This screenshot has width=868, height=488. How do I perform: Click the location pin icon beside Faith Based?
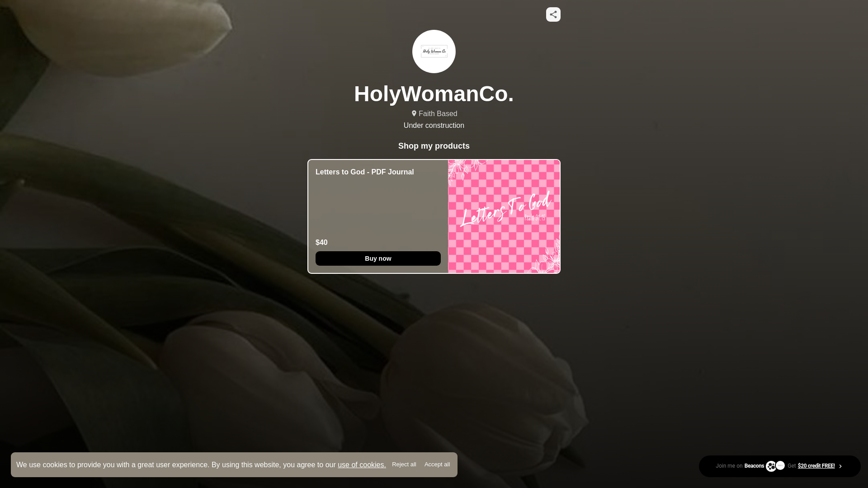[x=414, y=113]
